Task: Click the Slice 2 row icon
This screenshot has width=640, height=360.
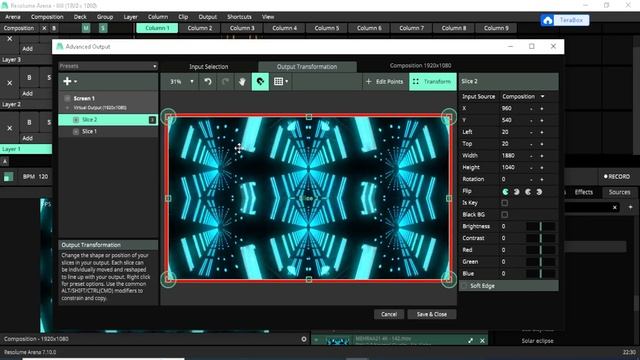Action: point(76,120)
